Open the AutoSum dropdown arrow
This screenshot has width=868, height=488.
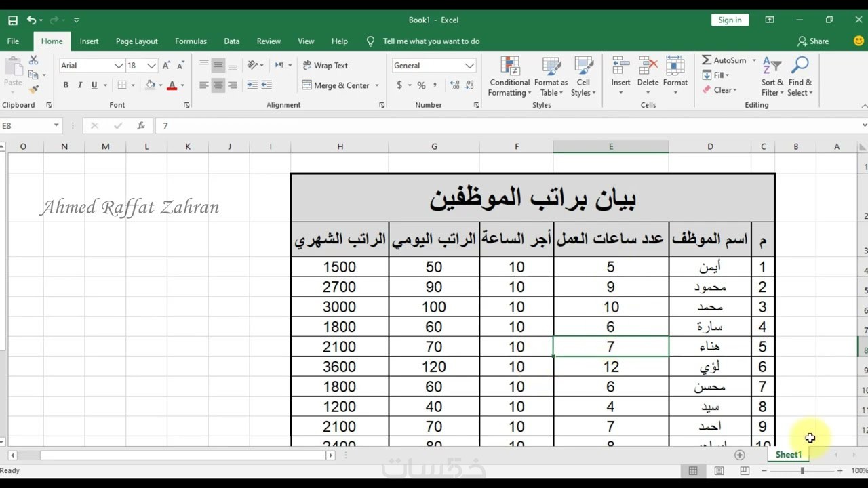click(753, 60)
